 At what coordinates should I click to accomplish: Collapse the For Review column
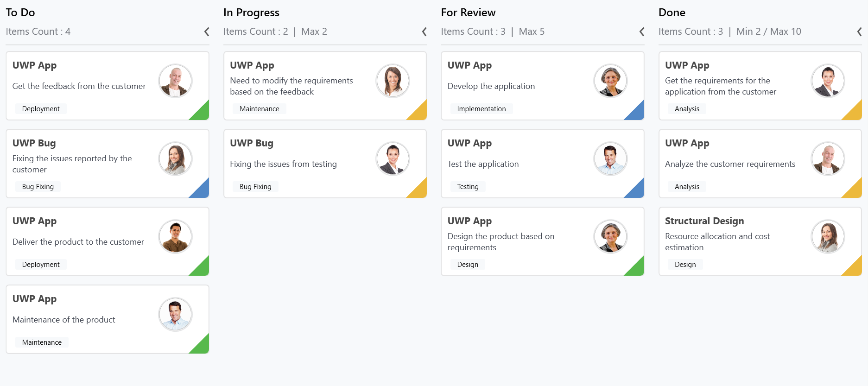click(642, 32)
